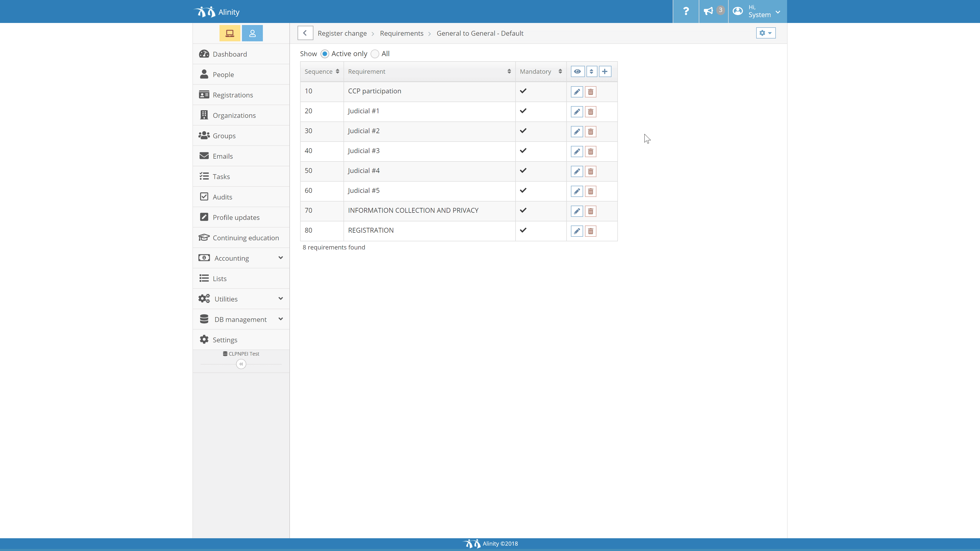Delete the REGISTRATION requirement row
Image resolution: width=980 pixels, height=551 pixels.
(x=591, y=231)
